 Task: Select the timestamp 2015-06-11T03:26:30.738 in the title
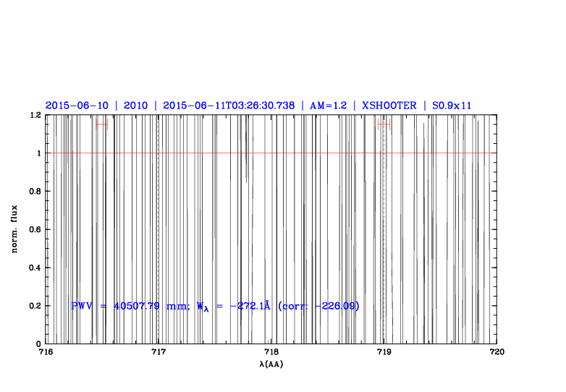tap(229, 106)
